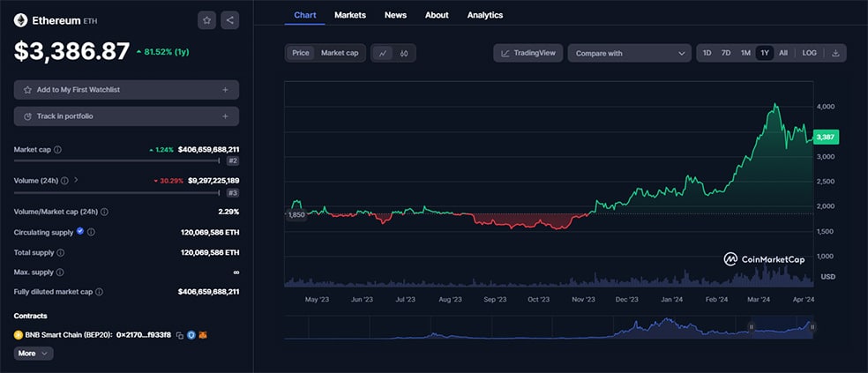Click the Max. supply info icon

(x=60, y=272)
